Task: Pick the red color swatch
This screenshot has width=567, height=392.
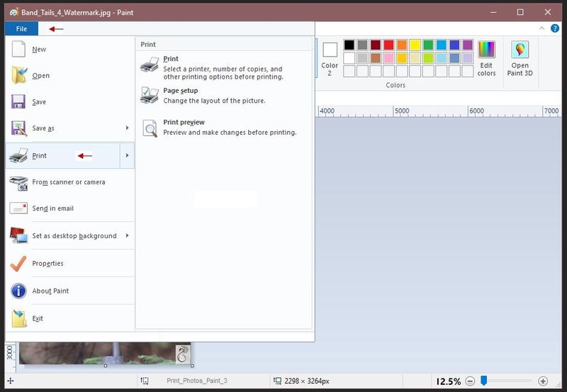Action: pos(388,45)
